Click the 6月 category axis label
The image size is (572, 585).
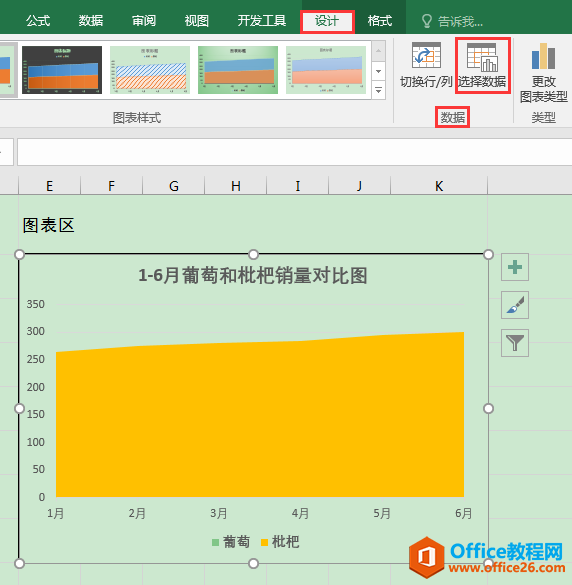point(463,513)
